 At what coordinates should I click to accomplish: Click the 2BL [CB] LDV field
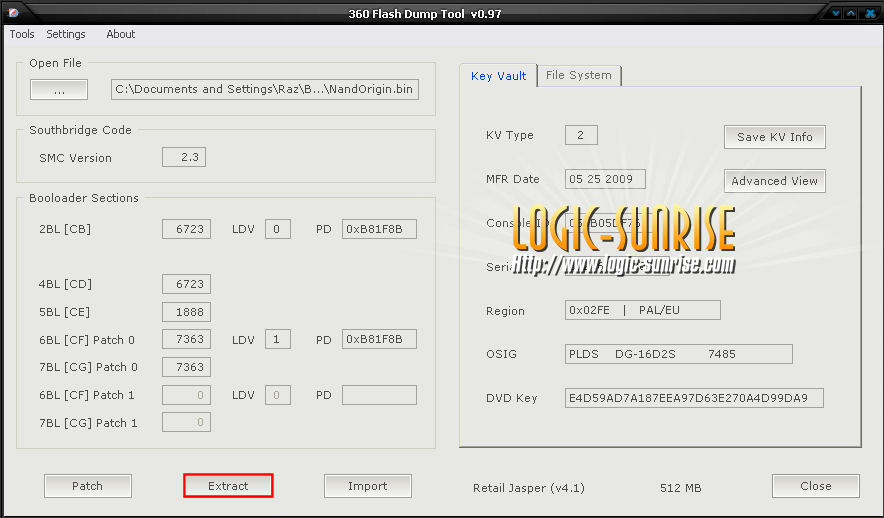tap(277, 229)
